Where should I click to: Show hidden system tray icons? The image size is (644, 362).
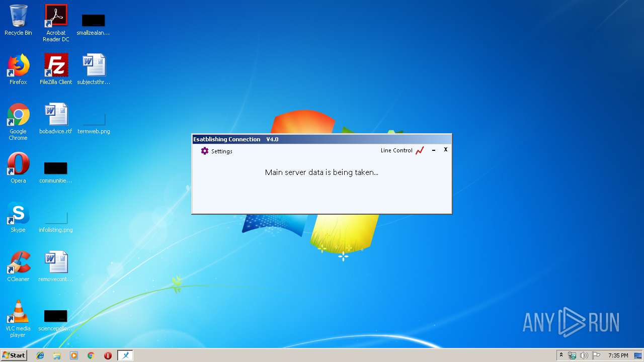click(x=561, y=355)
